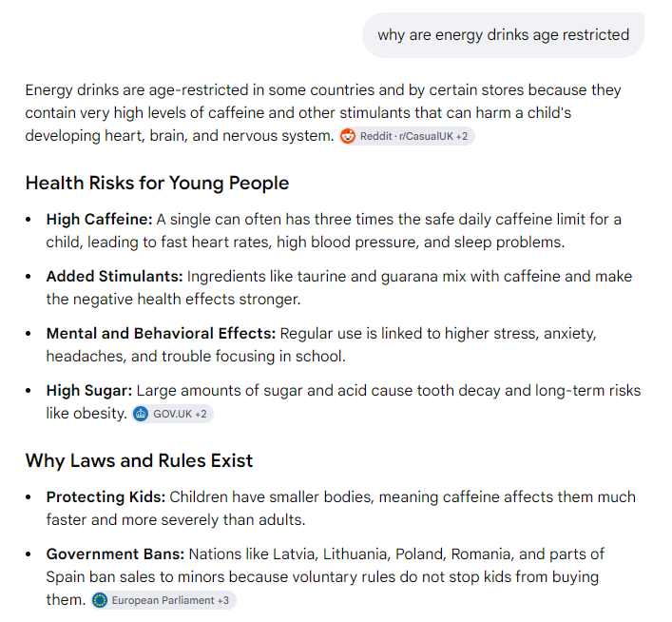
Task: Expand the +2 sources next to r/CasualUK
Action: (x=462, y=136)
